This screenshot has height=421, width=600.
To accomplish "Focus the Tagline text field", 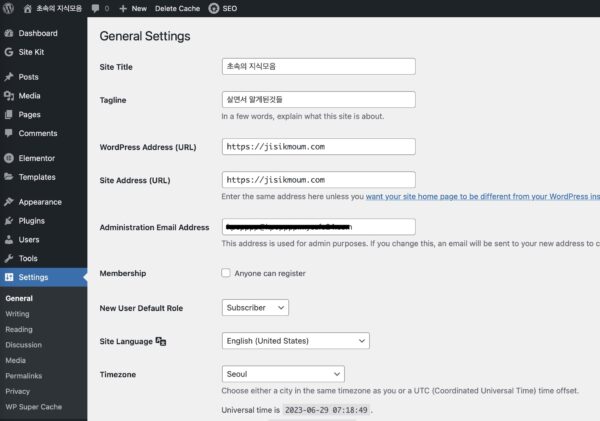I will point(318,100).
